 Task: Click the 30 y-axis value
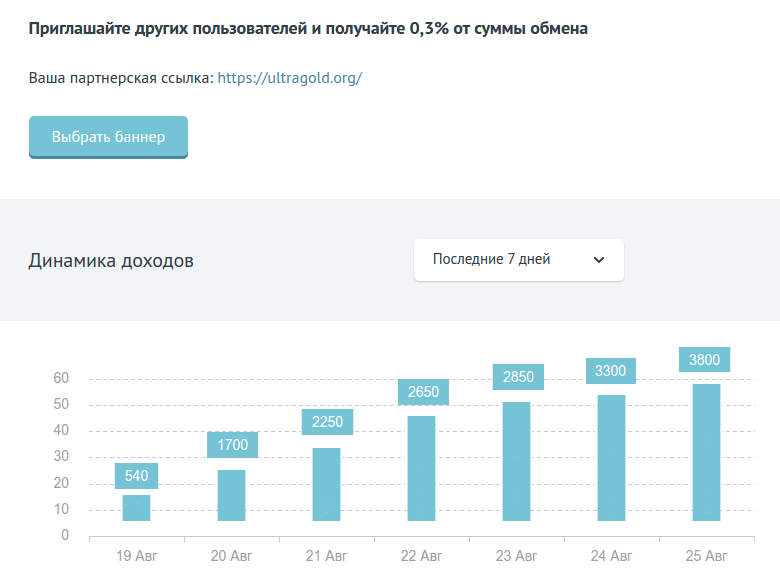[61, 456]
